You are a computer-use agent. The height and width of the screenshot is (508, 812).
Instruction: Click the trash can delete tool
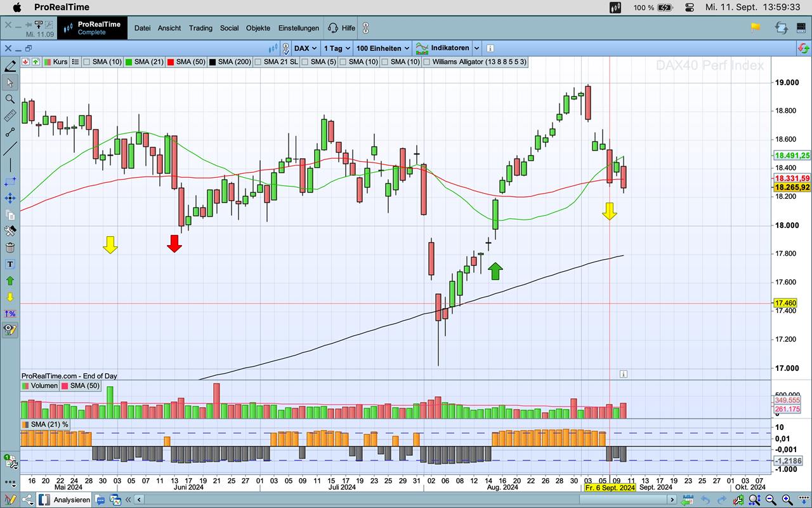point(10,248)
